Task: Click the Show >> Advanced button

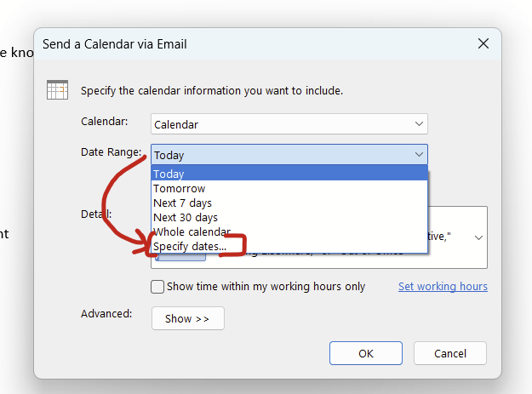Action: (x=188, y=318)
